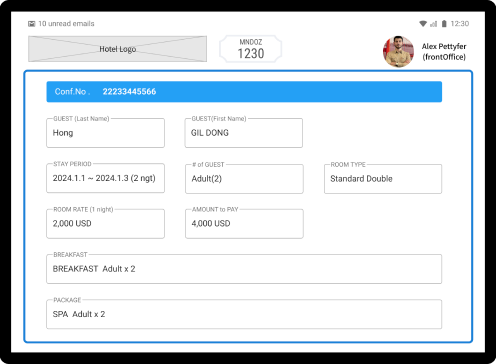Select the Package SPA Adult x 2 field
This screenshot has width=496, height=364.
coord(244,314)
